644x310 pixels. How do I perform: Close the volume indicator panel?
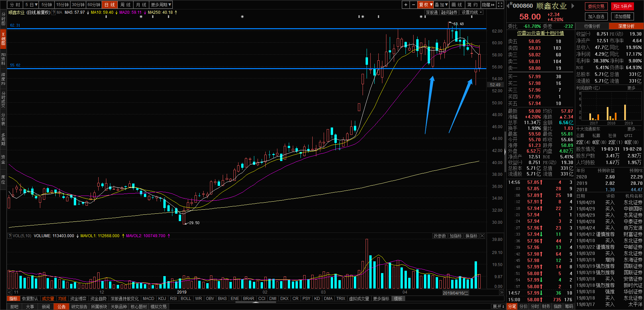(482, 236)
